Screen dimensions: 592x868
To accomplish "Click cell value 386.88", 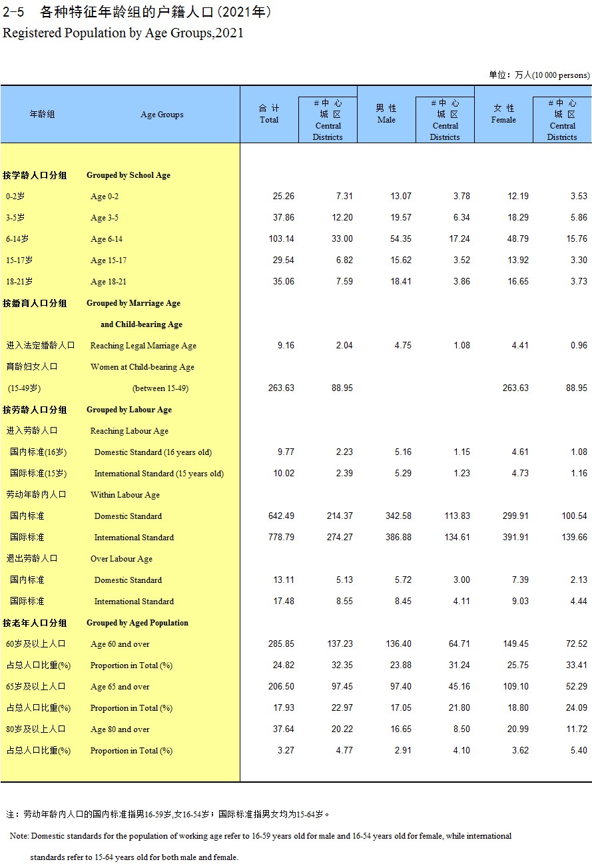I will [398, 538].
